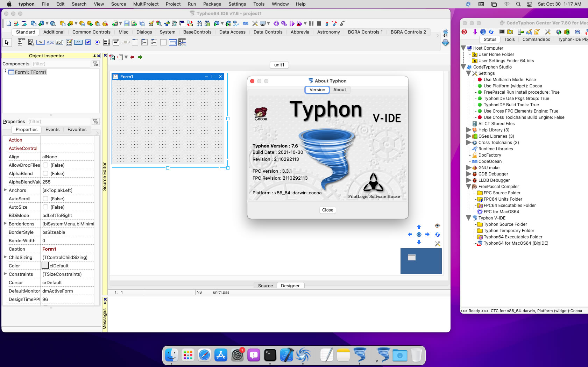Toggle the AllowDropFiles checkbox

click(45, 165)
